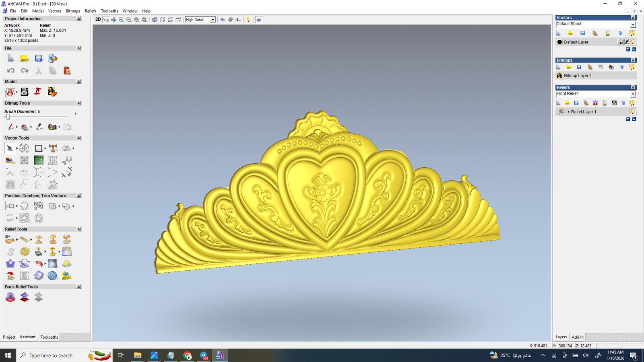Screen dimensions: 644x362
Task: Open the Front Relief dropdown
Action: (x=633, y=94)
